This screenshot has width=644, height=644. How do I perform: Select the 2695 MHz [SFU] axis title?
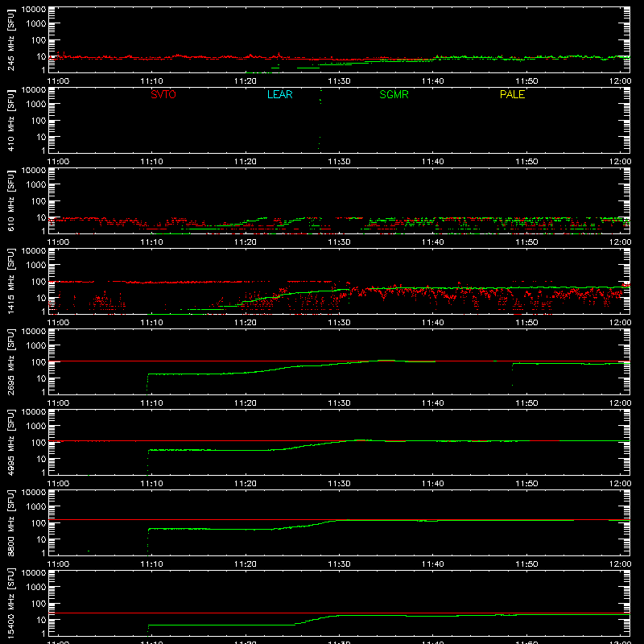11,361
